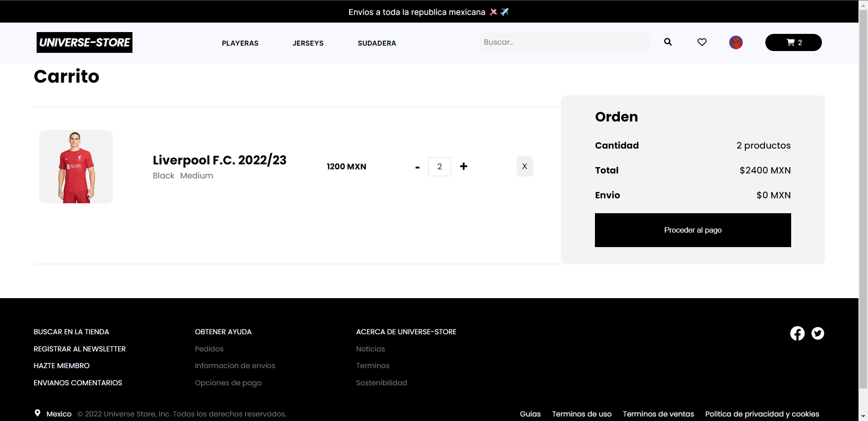This screenshot has height=421, width=868.
Task: Click BUSCAR EN LA TIENDA link
Action: pos(71,332)
